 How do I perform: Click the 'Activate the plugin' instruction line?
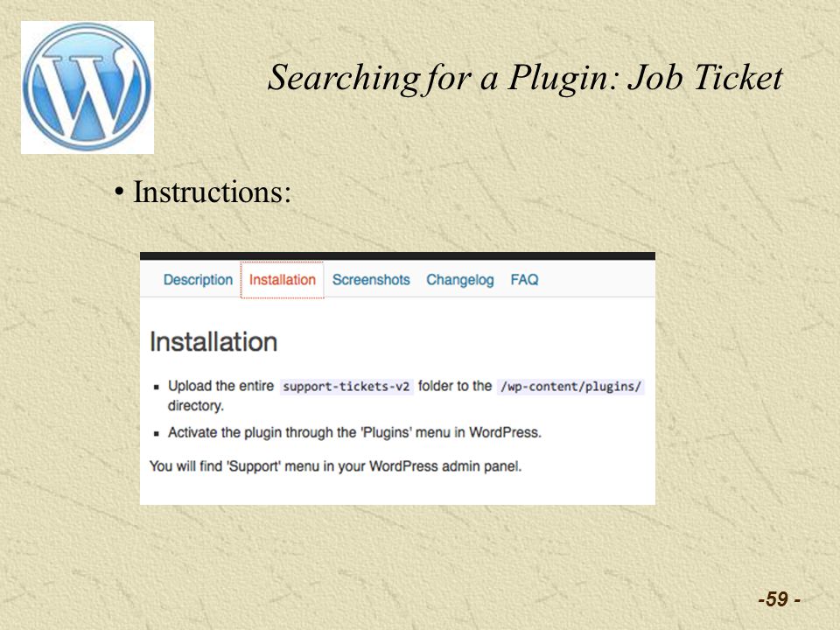354,432
